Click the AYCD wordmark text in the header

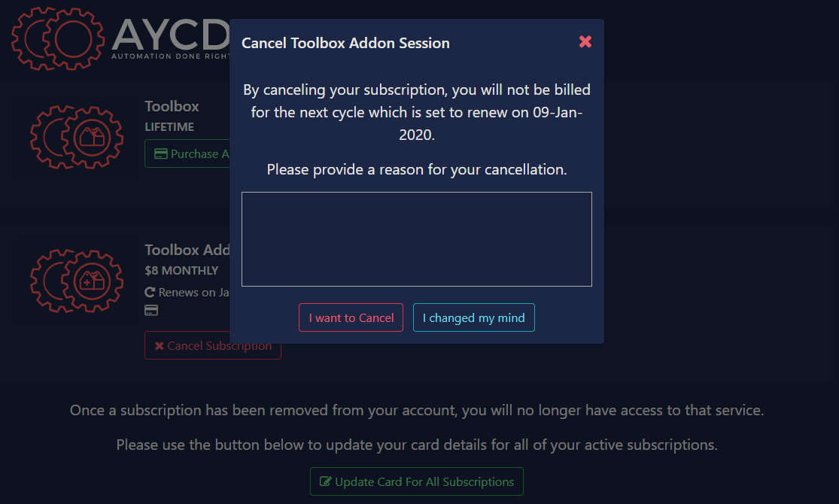pos(171,32)
